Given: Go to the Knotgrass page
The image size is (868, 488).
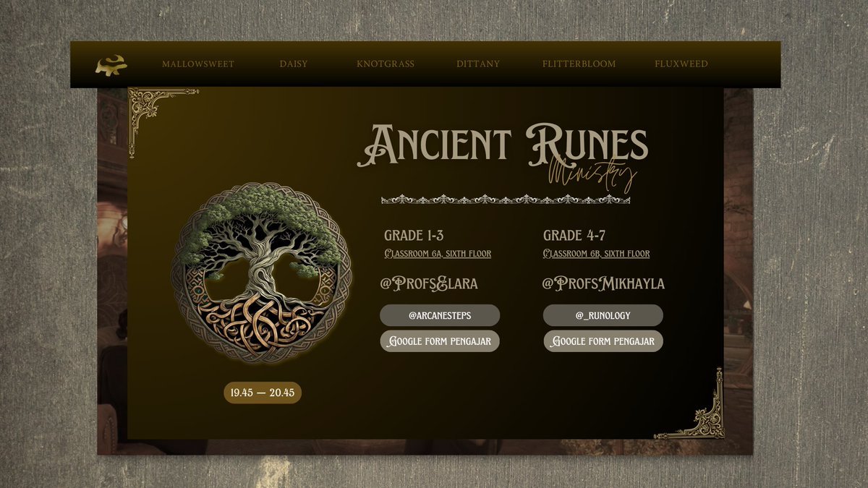Looking at the screenshot, I should click(x=386, y=64).
